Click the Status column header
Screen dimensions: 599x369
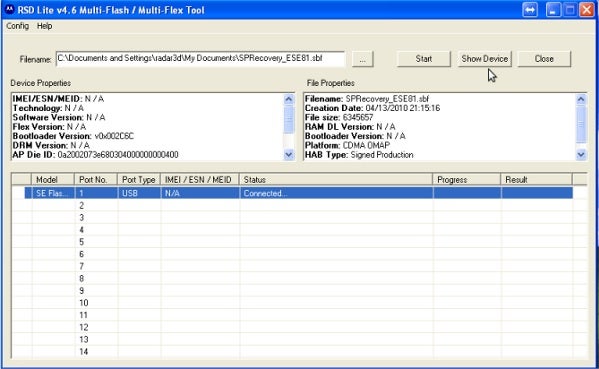[x=336, y=180]
